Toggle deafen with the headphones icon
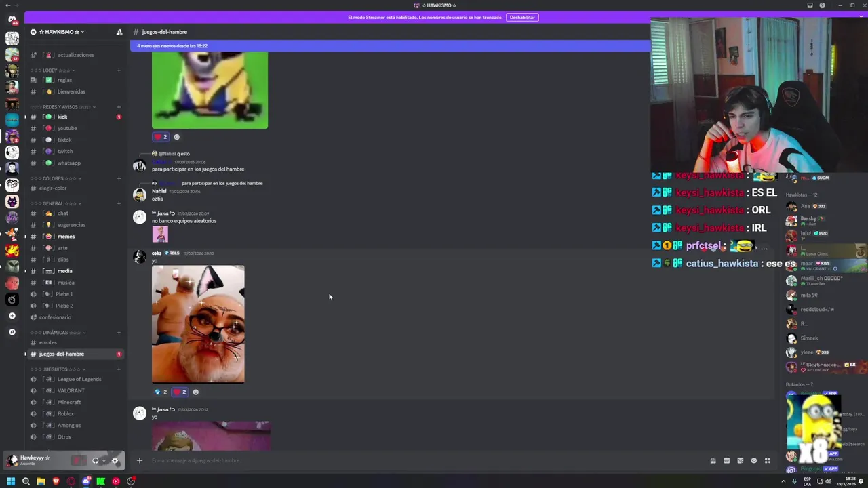The image size is (868, 488). tap(95, 461)
